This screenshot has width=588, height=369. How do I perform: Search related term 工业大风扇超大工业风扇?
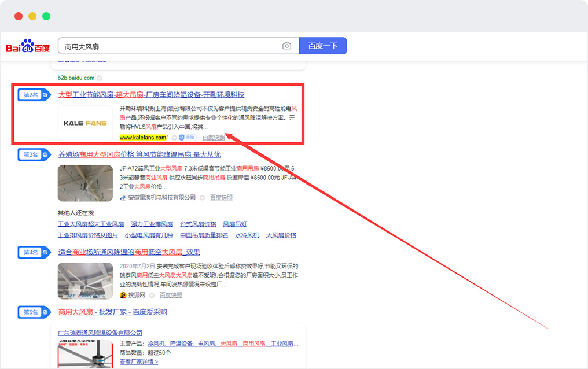coord(91,224)
